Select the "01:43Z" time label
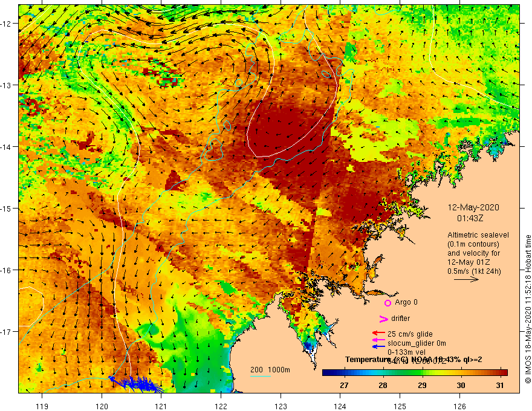The image size is (532, 411). click(470, 218)
